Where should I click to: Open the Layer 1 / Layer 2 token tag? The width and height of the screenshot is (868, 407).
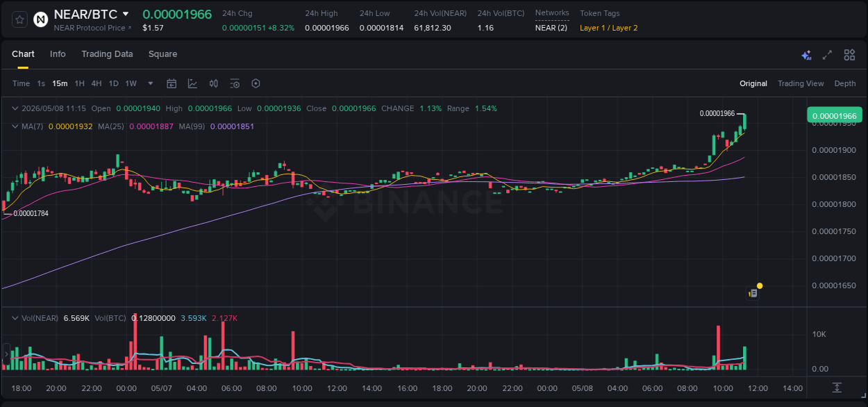[609, 28]
